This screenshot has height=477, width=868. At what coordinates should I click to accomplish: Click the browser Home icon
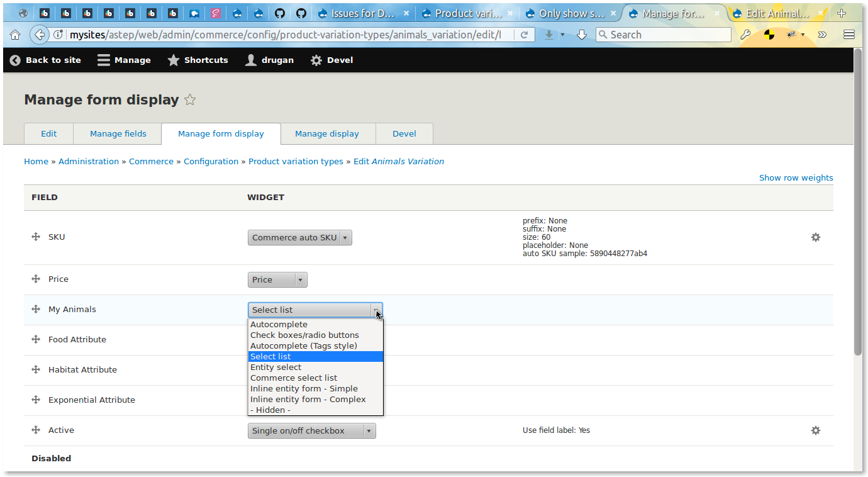point(15,35)
